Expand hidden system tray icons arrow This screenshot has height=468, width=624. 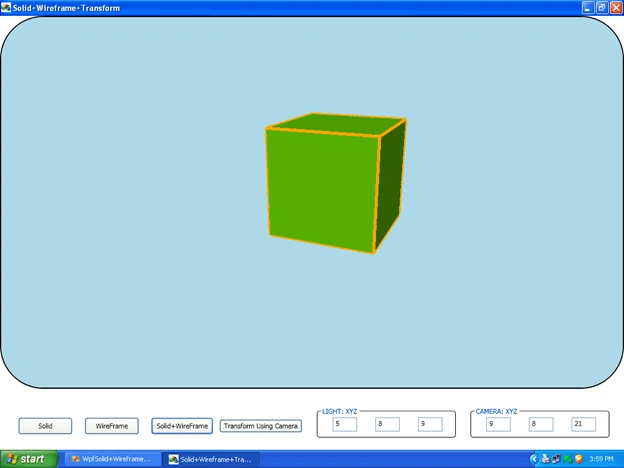click(534, 459)
